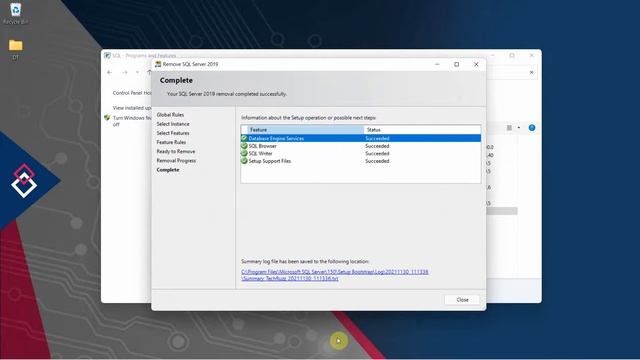Click View installed updates link
The width and height of the screenshot is (640, 360).
pyautogui.click(x=132, y=108)
